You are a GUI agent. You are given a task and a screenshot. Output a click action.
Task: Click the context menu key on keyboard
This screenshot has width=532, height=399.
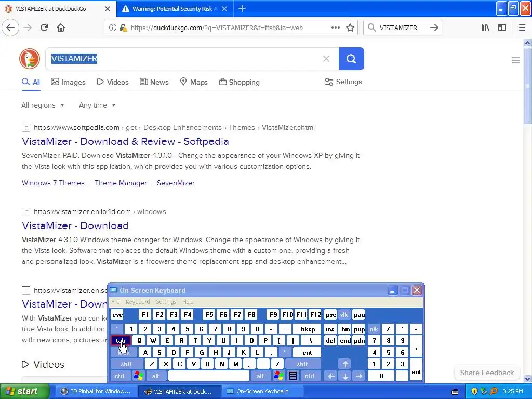point(293,376)
